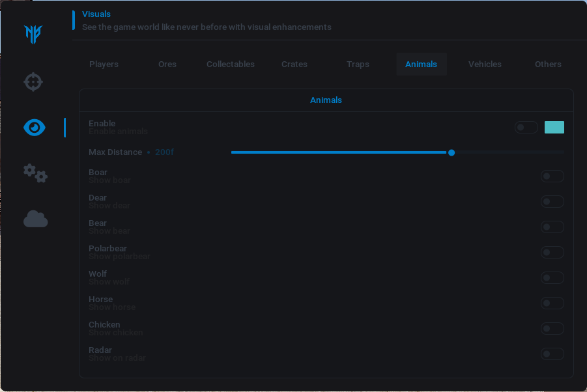This screenshot has width=587, height=392.
Task: Select the eye Visuals icon in sidebar
Action: (x=35, y=128)
